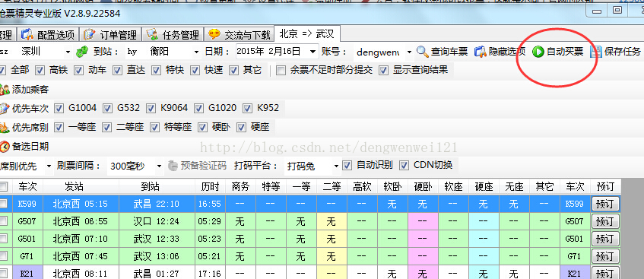Click the 隐藏选项 icon
This screenshot has width=644, height=279.
tap(480, 52)
